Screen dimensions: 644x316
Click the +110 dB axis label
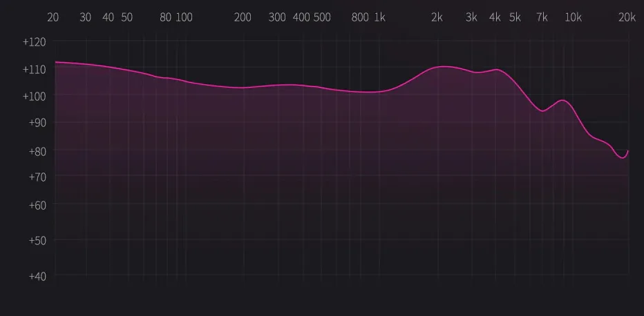coord(35,69)
